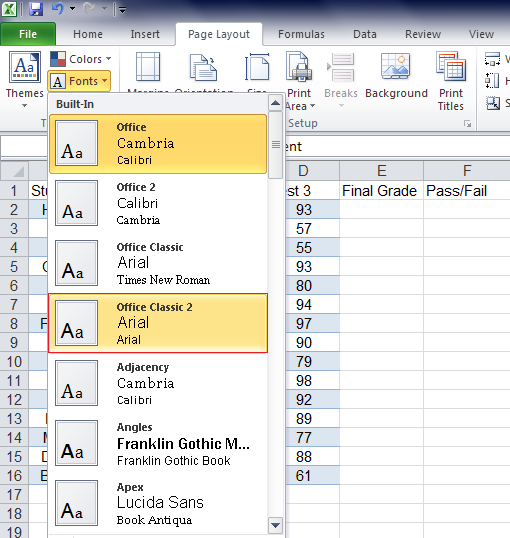The width and height of the screenshot is (510, 538).
Task: Select column E header
Action: (x=381, y=171)
